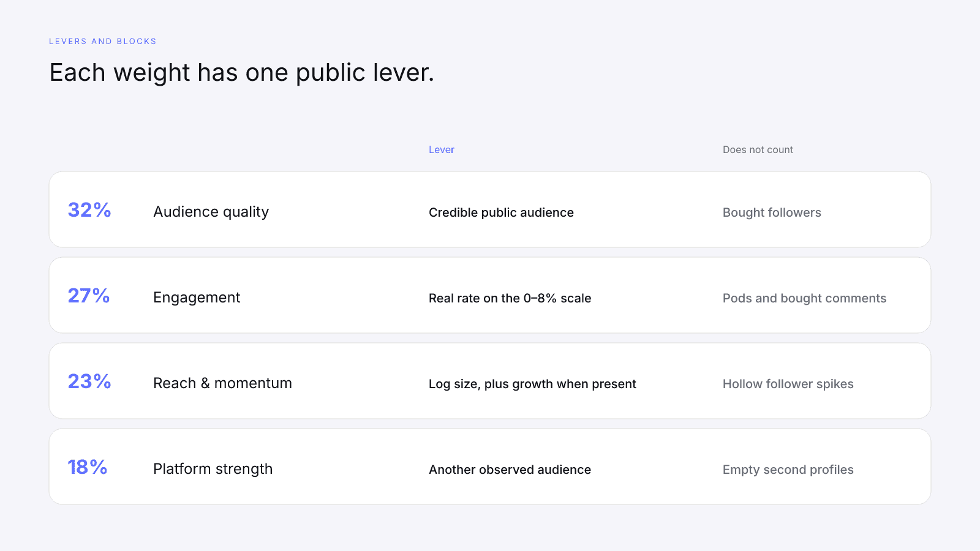The height and width of the screenshot is (551, 980).
Task: Click the 'Bought followers' entry
Action: pyautogui.click(x=772, y=212)
